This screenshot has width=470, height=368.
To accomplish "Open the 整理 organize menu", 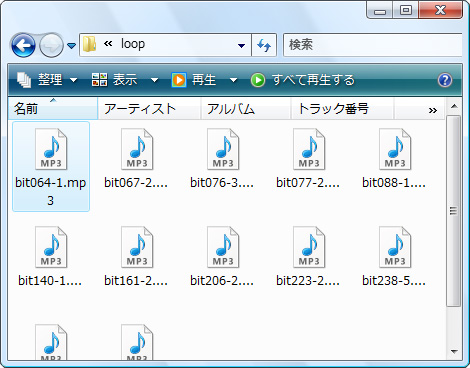I will point(47,80).
